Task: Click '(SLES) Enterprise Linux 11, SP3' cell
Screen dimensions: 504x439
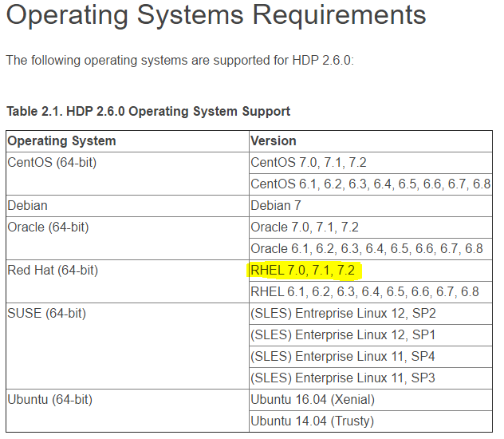Action: (x=371, y=378)
